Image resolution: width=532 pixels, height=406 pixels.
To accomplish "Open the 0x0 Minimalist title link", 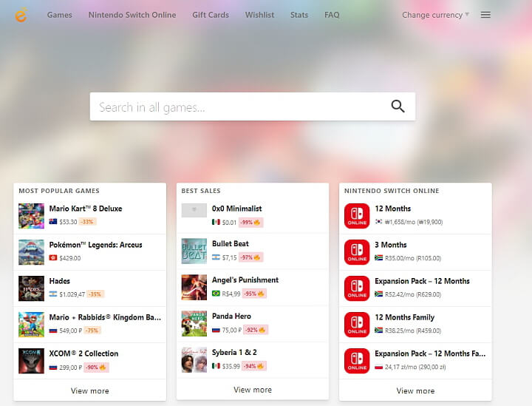I will tap(237, 209).
